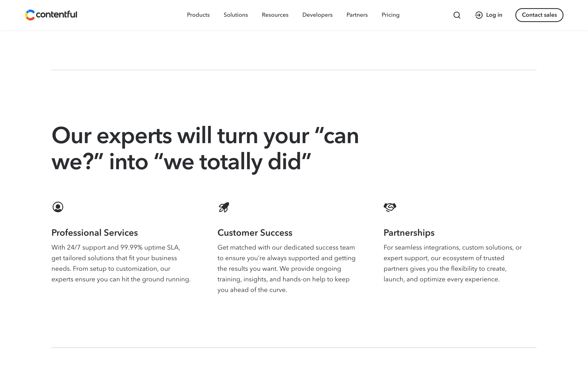Expand the Solutions navigation menu
The width and height of the screenshot is (588, 367).
coord(236,15)
